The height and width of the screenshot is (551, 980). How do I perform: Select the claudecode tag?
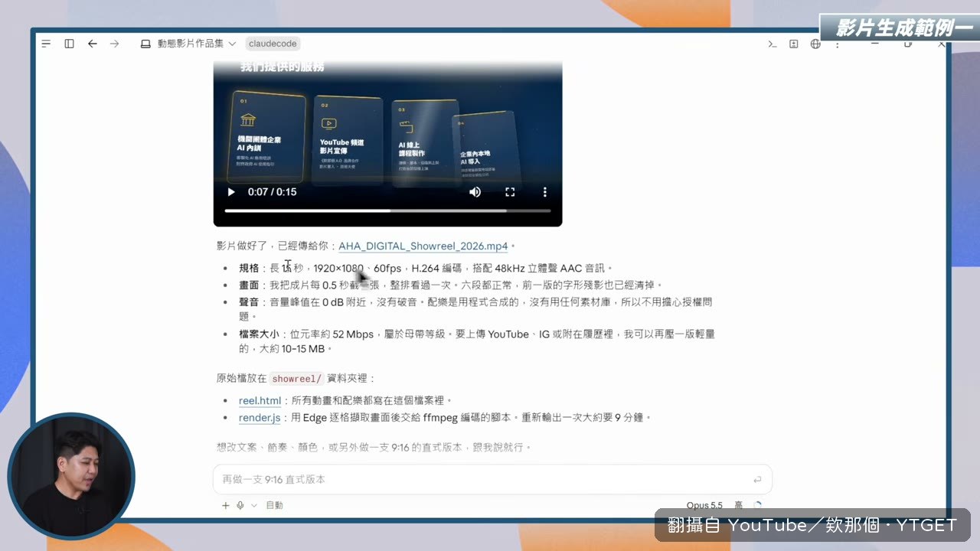[x=273, y=44]
